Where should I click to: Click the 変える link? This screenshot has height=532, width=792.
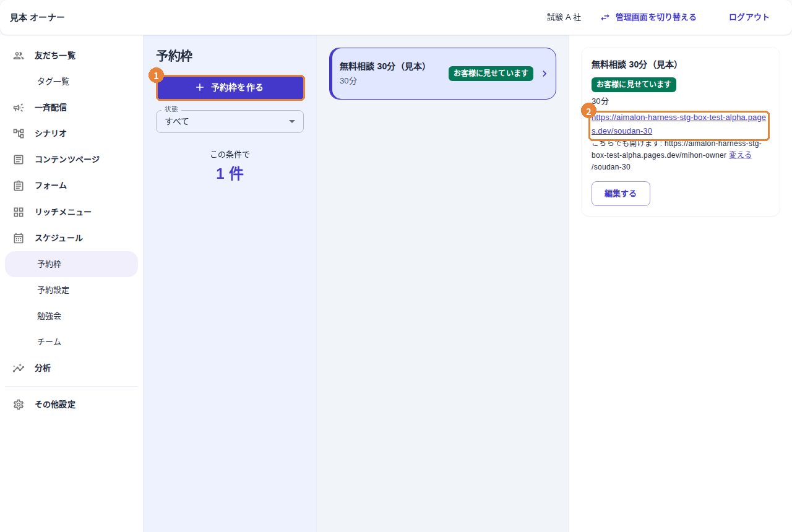[740, 155]
